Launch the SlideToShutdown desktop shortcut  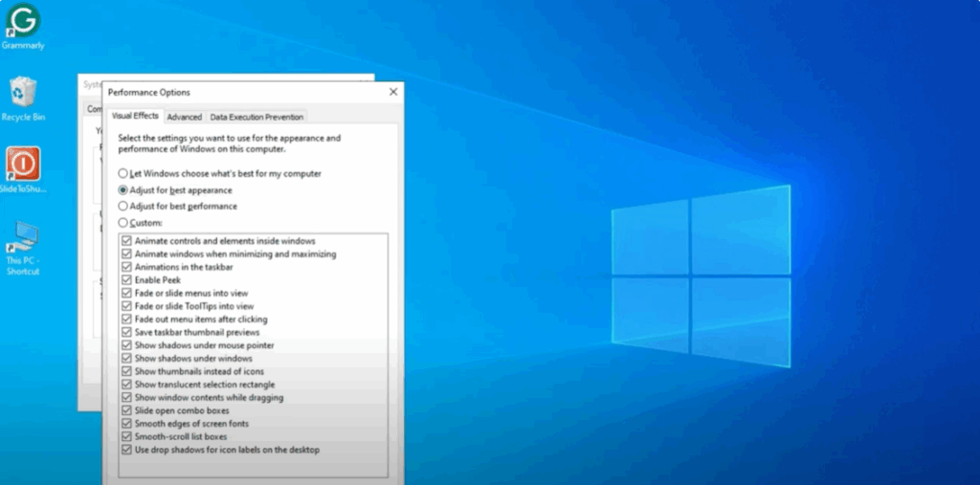tap(23, 165)
